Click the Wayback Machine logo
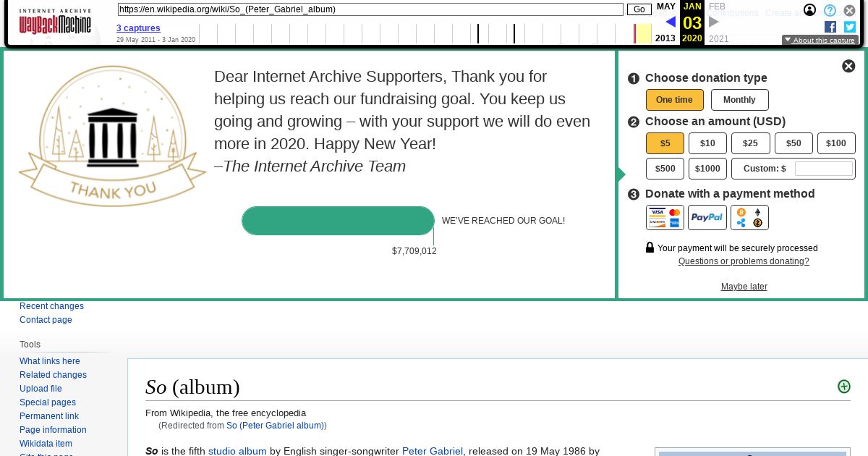Viewport: 868px width, 456px height. (x=55, y=22)
